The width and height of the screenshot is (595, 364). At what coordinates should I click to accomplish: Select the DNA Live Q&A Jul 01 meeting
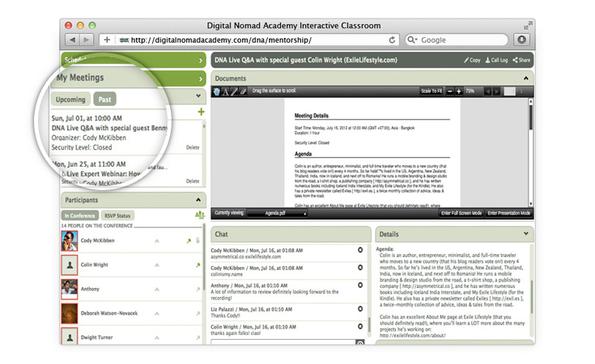[x=110, y=133]
